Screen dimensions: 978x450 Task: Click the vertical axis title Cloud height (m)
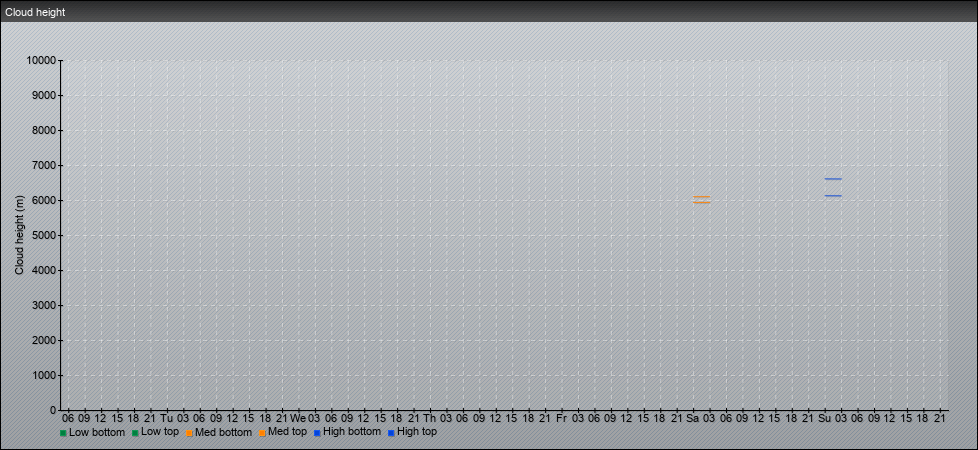[x=19, y=235]
